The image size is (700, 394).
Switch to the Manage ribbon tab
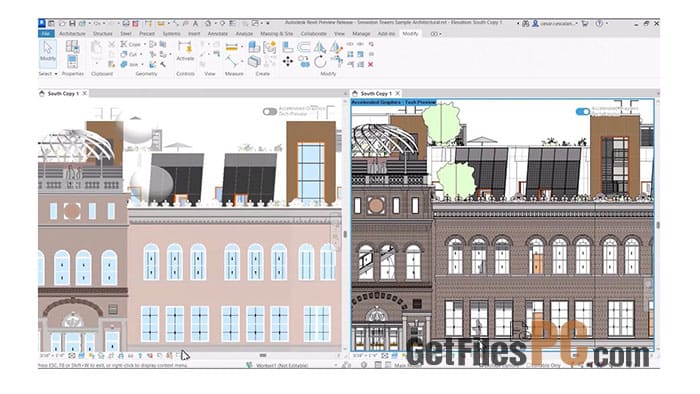click(x=361, y=34)
